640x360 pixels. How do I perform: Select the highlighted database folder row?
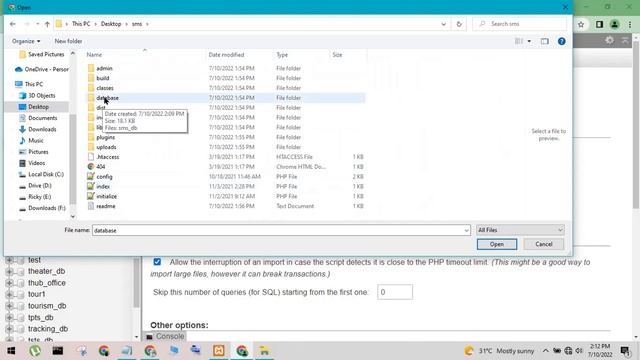click(x=225, y=98)
